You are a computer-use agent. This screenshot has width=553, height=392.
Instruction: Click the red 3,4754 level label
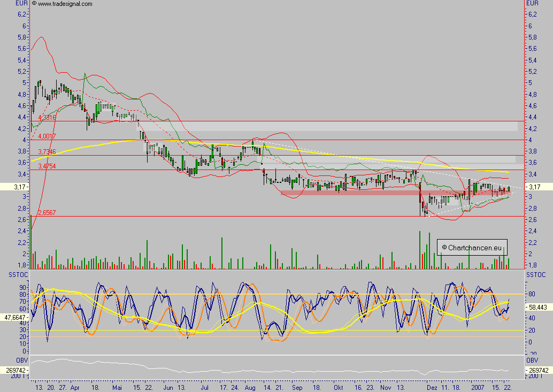point(47,166)
